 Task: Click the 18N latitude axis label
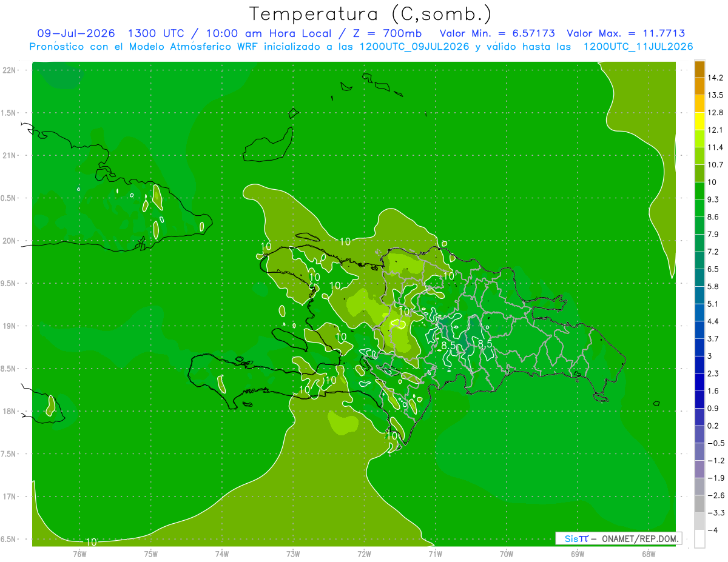tap(10, 411)
